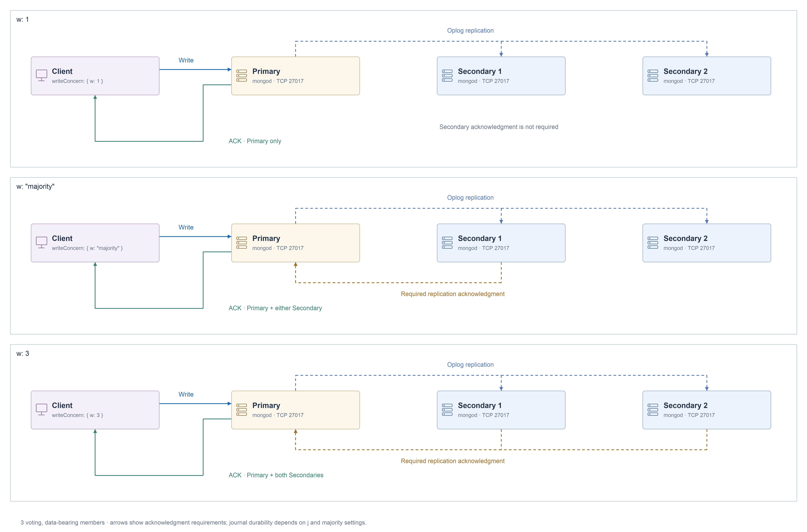This screenshot has height=532, width=807.
Task: Click the Secondary 2 server icon in the w: "majority" panel
Action: (653, 243)
